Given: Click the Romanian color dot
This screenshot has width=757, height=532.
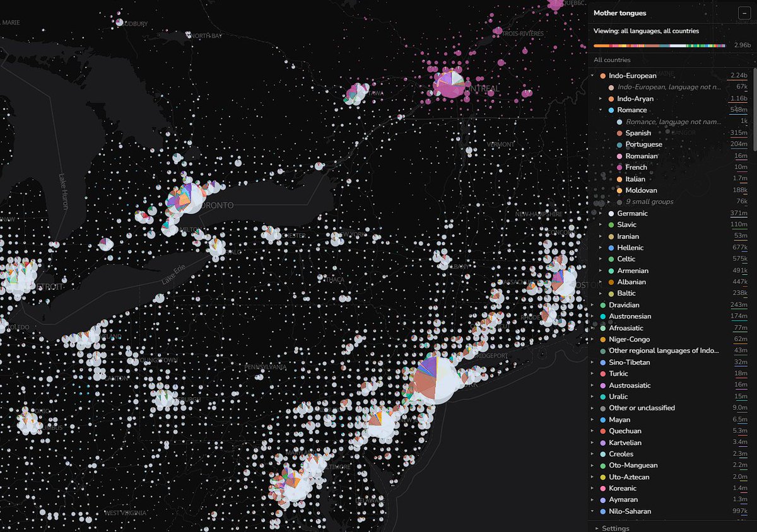Looking at the screenshot, I should pyautogui.click(x=619, y=156).
